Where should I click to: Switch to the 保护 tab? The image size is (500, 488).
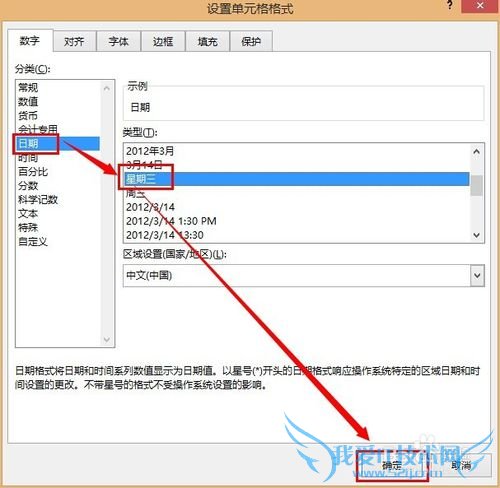coord(251,42)
